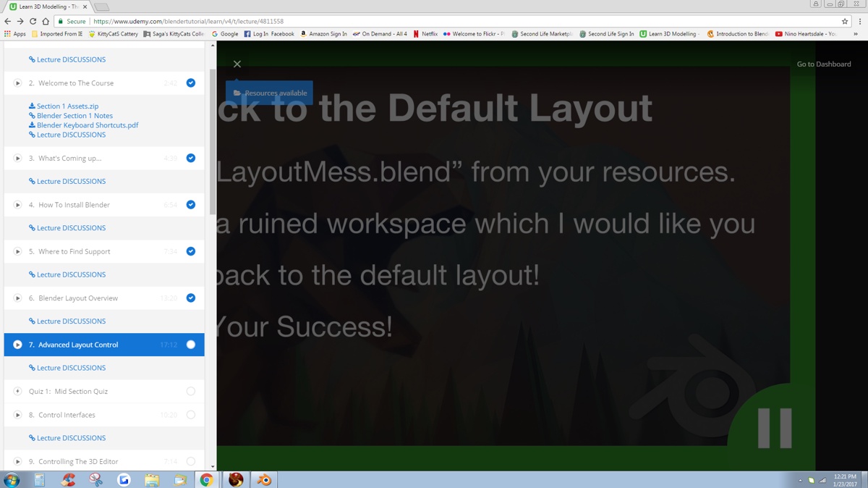Pause the video using the pause icon
The image size is (868, 488).
[x=774, y=427]
